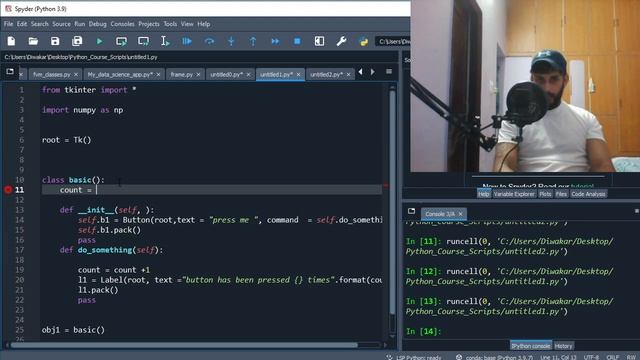The height and width of the screenshot is (360, 640).
Task: Open the File menu
Action: [9, 24]
